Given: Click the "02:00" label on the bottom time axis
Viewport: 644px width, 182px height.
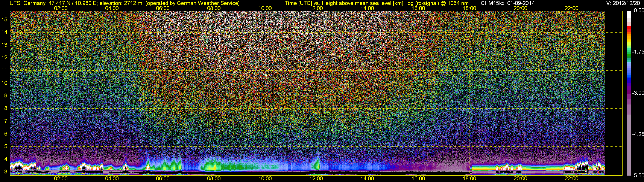Looking at the screenshot, I should pyautogui.click(x=61, y=179).
